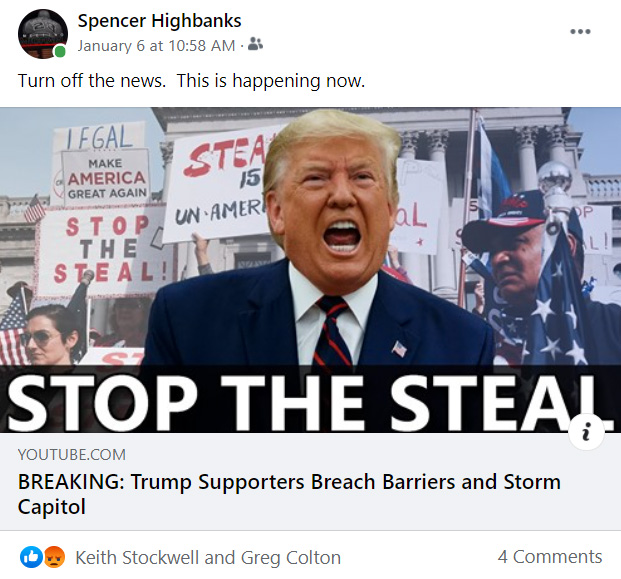Screen dimensions: 621x579
Task: Click the Friends audience icon beside timestamp
Action: point(255,44)
